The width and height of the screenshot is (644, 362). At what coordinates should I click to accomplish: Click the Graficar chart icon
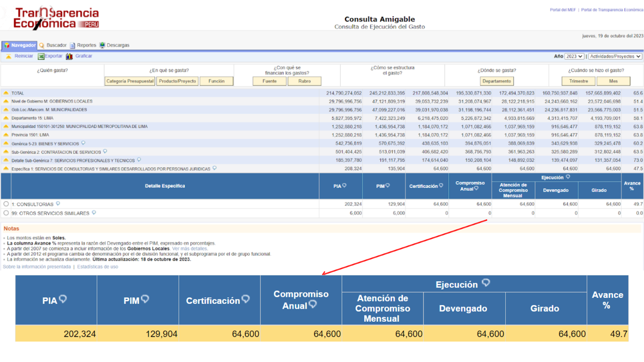point(69,56)
